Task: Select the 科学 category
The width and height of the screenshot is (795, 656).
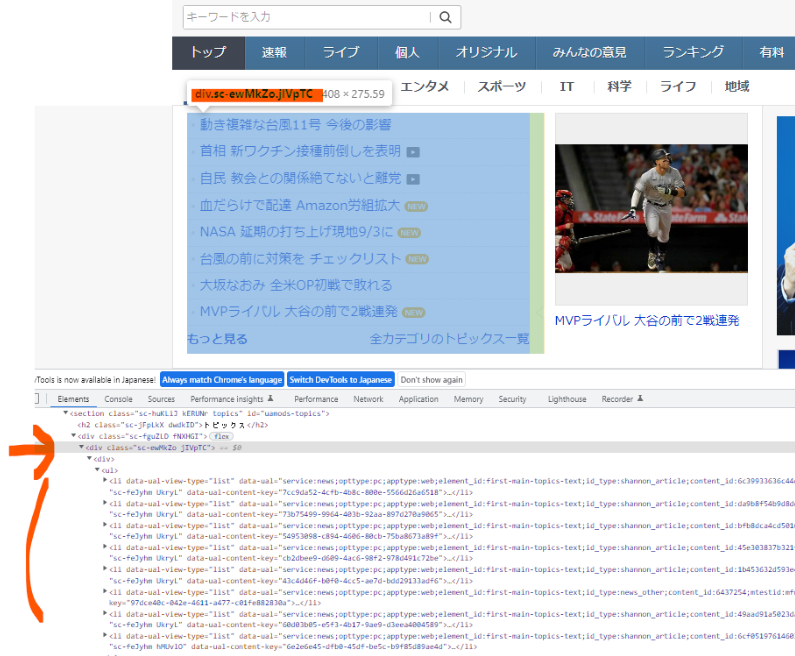Action: coord(620,87)
